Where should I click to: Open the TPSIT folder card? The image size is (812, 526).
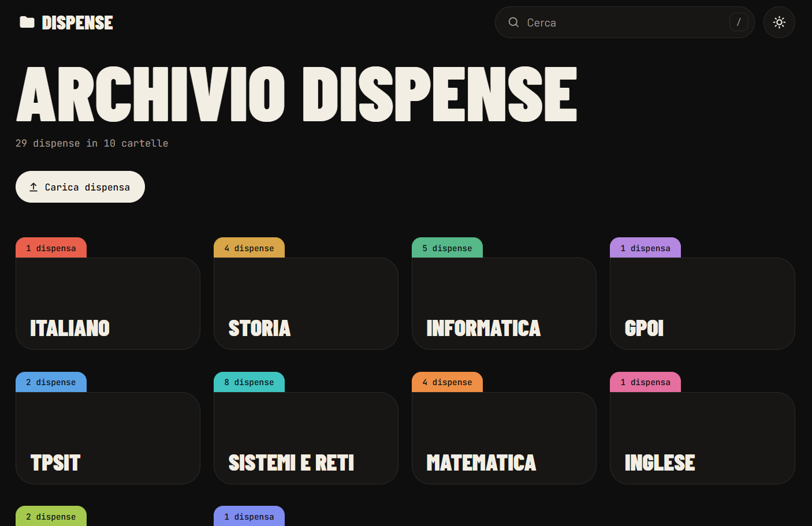click(x=108, y=438)
